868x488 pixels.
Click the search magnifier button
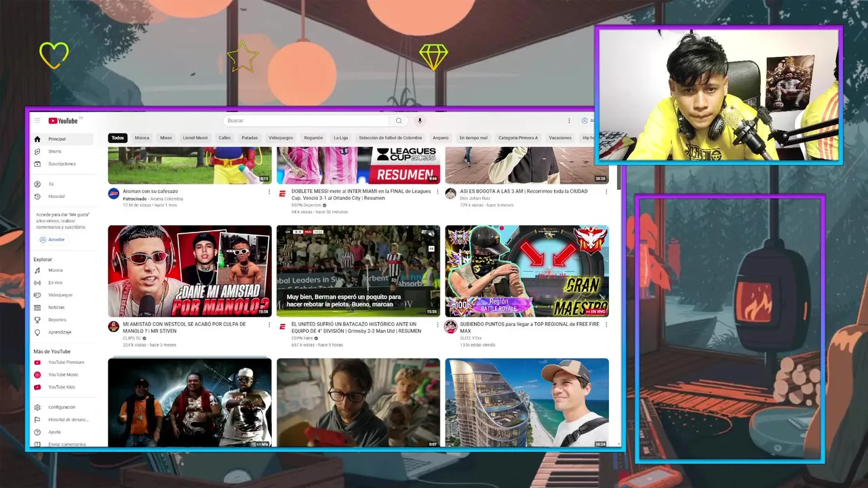coord(399,121)
